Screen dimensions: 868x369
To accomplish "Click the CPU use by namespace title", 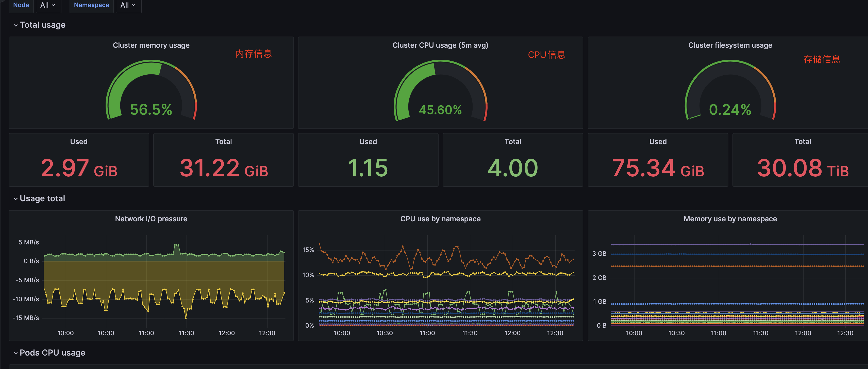I will [x=440, y=219].
